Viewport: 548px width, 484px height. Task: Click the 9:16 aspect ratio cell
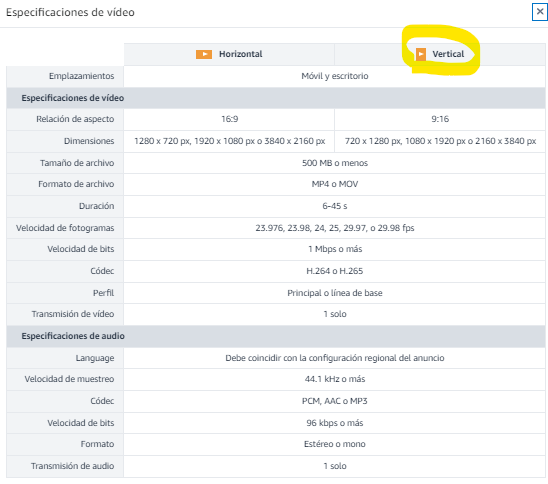440,119
